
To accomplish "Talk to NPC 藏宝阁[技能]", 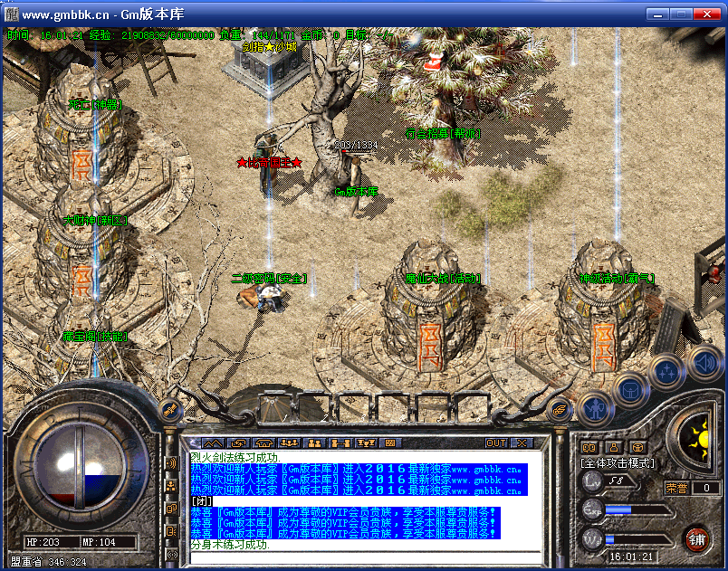I will coord(95,337).
